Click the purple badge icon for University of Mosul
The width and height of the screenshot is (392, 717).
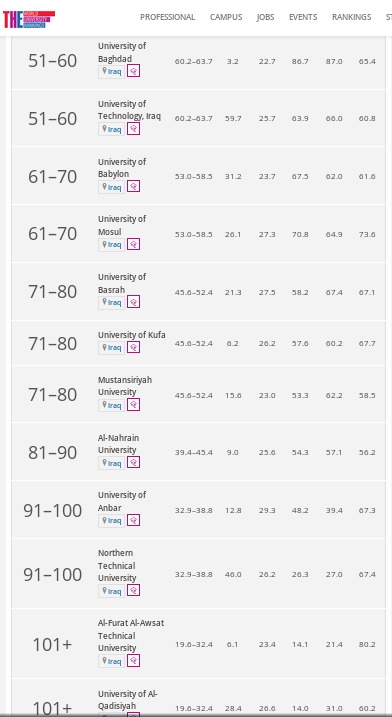(133, 244)
